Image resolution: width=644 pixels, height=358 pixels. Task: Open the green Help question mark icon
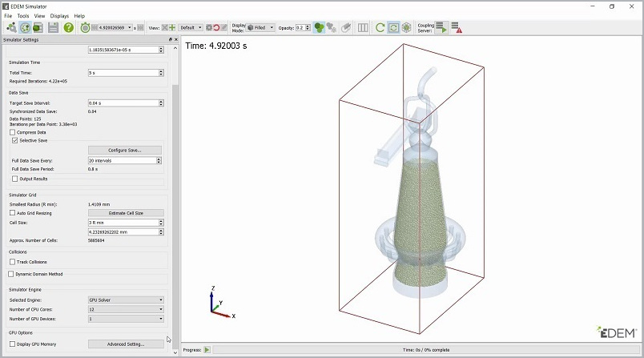click(69, 27)
